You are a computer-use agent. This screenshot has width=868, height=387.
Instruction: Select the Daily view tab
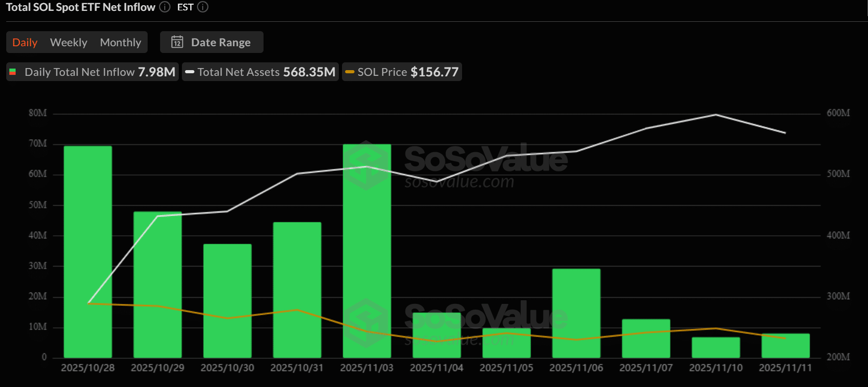click(x=25, y=43)
